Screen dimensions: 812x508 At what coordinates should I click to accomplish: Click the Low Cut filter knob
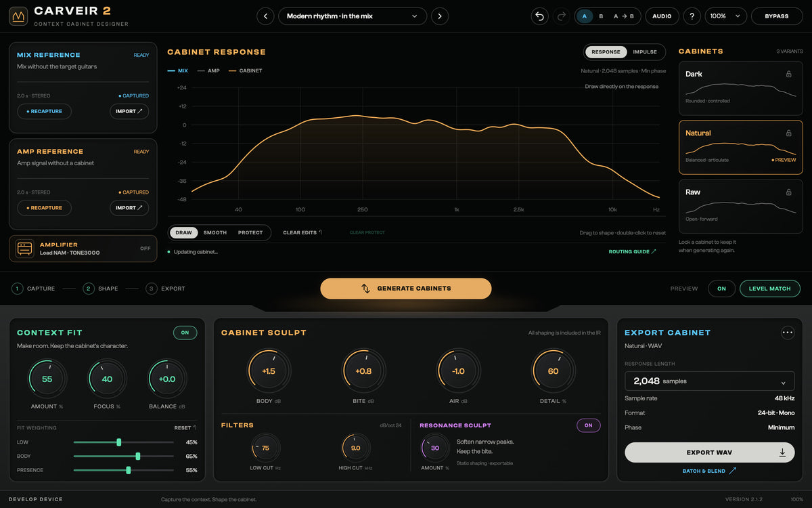click(265, 448)
